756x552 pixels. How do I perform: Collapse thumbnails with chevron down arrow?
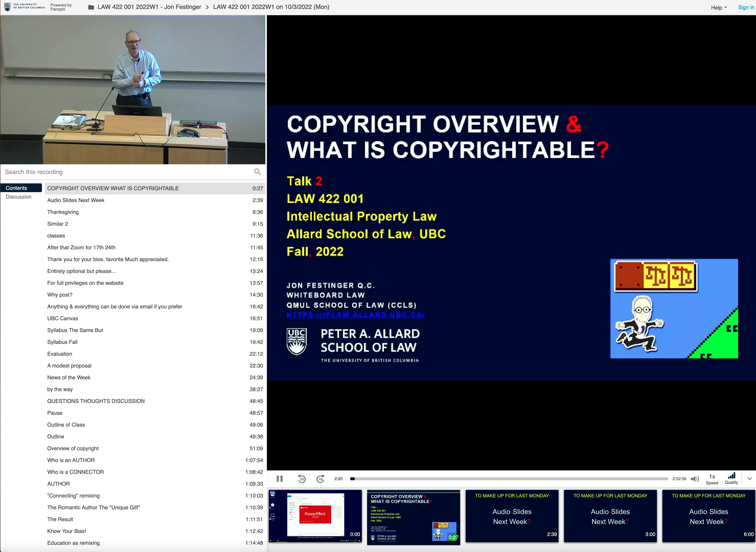[750, 479]
